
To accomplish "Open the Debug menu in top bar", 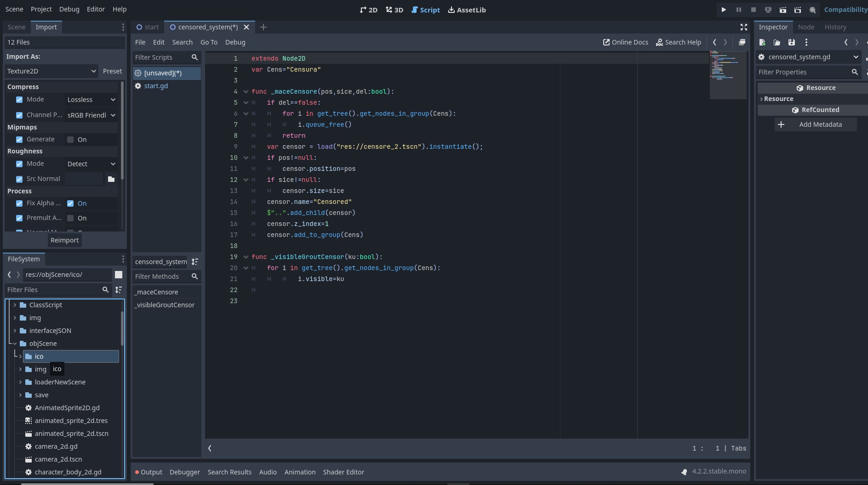I will [69, 9].
